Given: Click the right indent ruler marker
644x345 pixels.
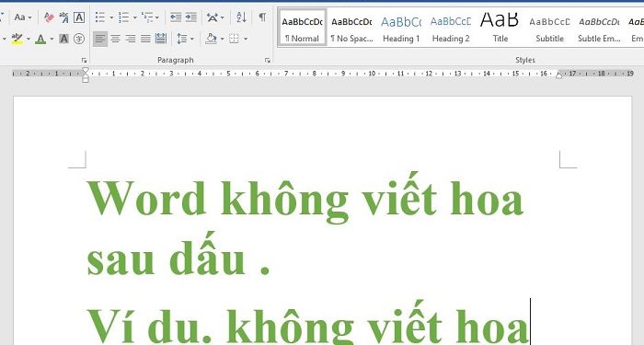Looking at the screenshot, I should [x=558, y=75].
